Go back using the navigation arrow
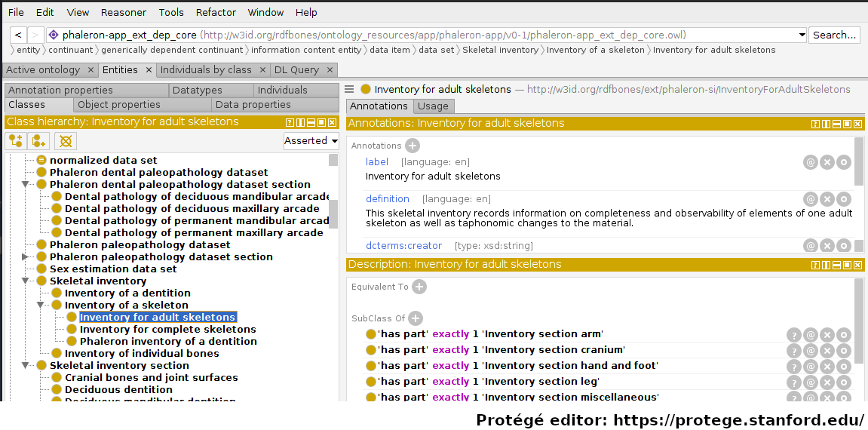This screenshot has height=430, width=868. [18, 35]
